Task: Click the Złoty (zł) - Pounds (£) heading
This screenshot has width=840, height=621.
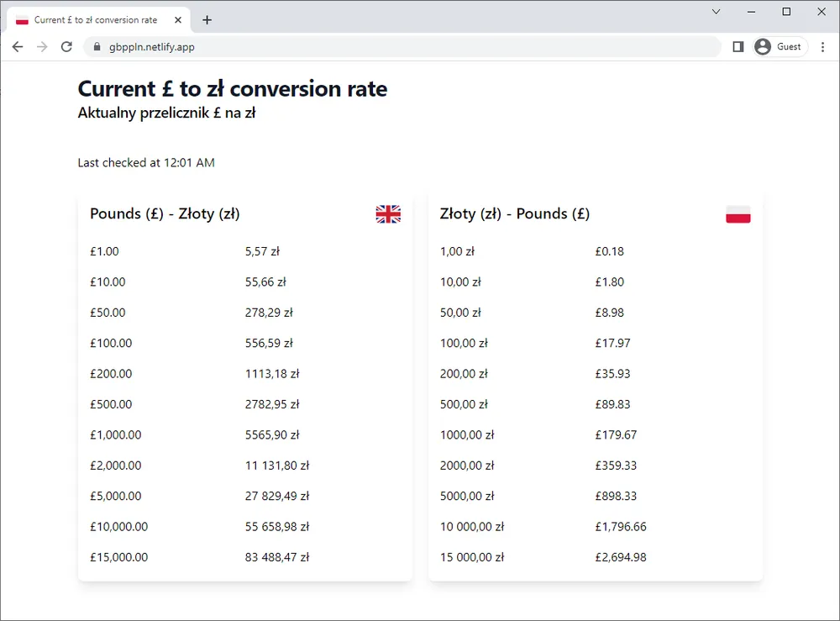Action: (515, 214)
